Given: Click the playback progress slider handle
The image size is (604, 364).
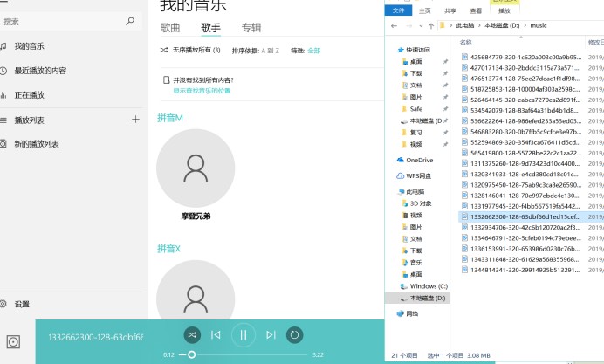Looking at the screenshot, I should 191,354.
